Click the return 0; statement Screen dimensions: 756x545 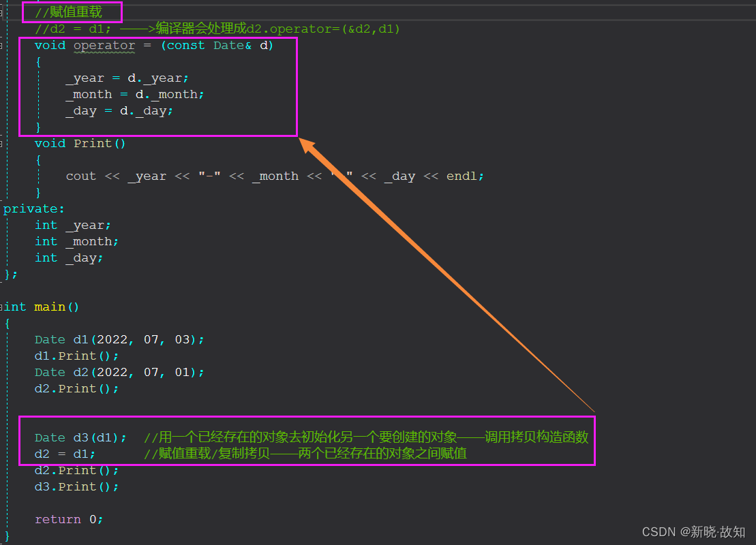(x=68, y=519)
